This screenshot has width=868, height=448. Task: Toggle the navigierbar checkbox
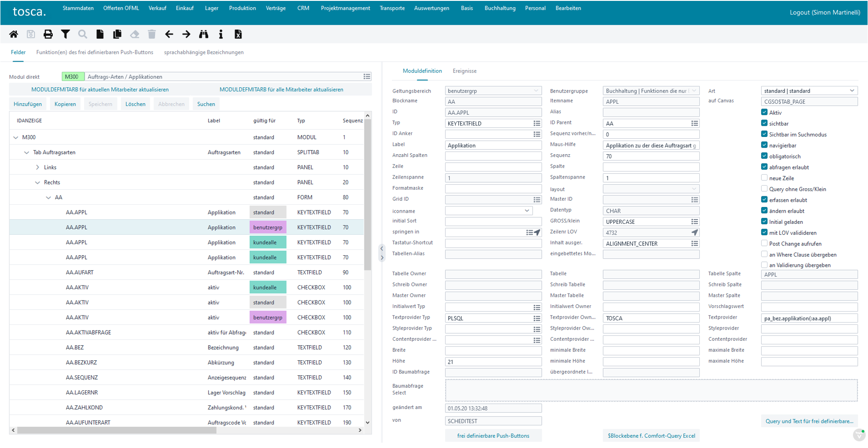(765, 145)
